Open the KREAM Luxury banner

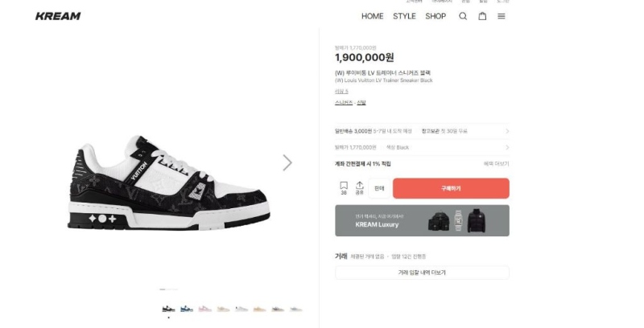422,220
